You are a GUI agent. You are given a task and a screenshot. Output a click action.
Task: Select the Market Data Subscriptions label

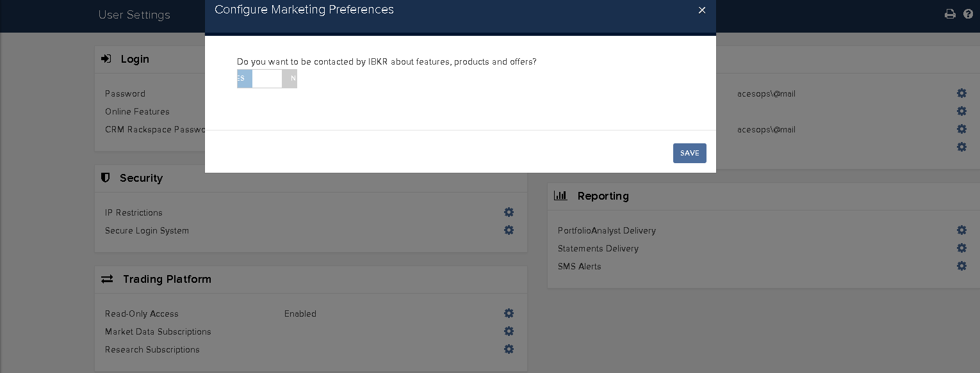pyautogui.click(x=158, y=332)
